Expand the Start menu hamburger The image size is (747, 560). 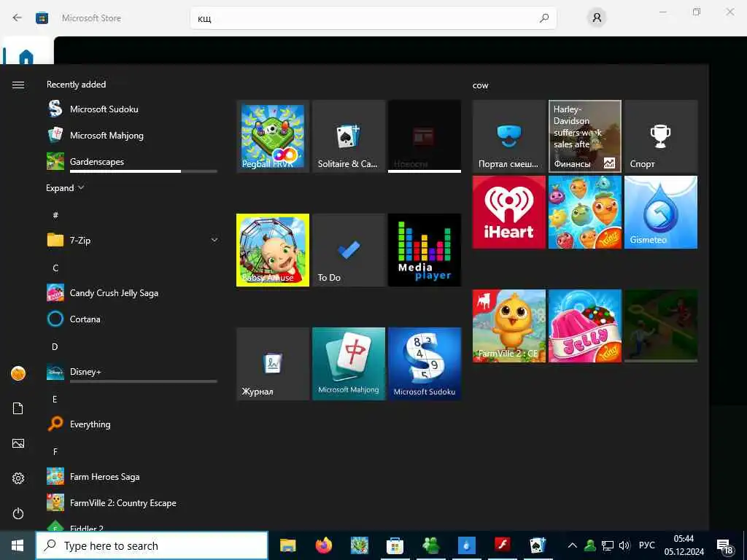coord(18,85)
